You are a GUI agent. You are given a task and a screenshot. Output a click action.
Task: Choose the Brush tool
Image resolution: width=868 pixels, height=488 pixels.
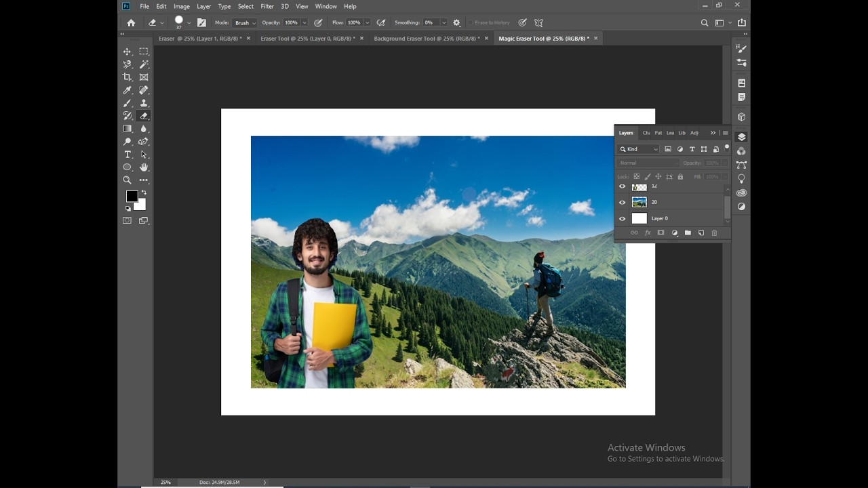coord(127,103)
